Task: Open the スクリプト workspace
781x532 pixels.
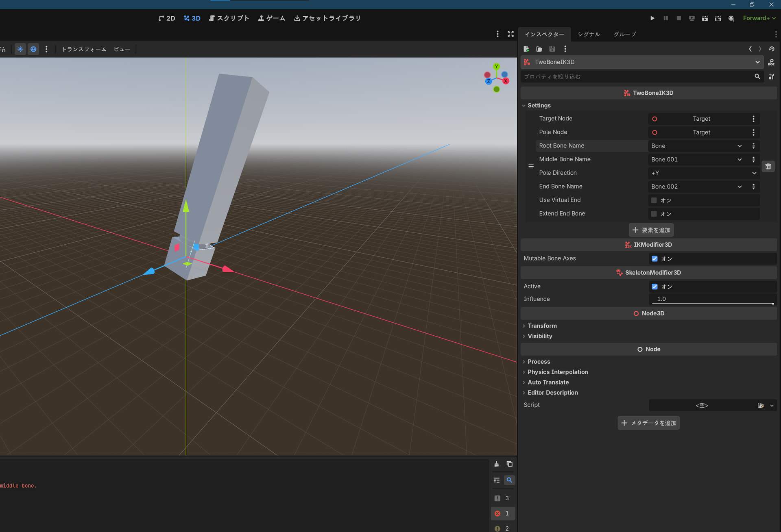Action: point(229,18)
